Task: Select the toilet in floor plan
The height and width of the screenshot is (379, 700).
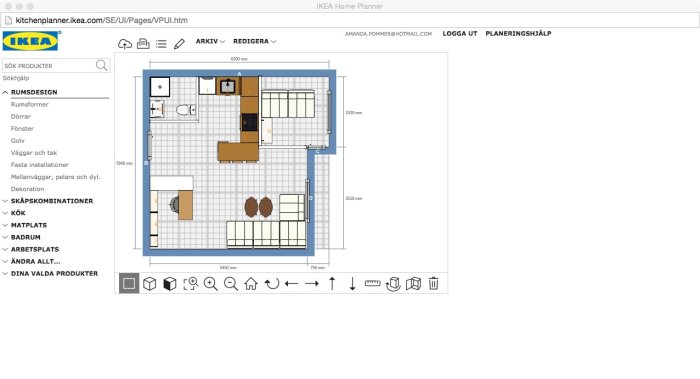Action: pos(185,110)
